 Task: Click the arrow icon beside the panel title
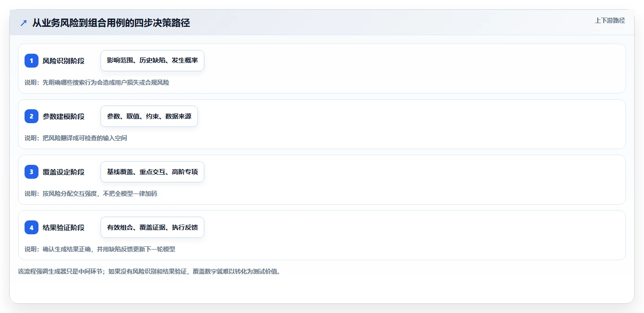[x=23, y=23]
